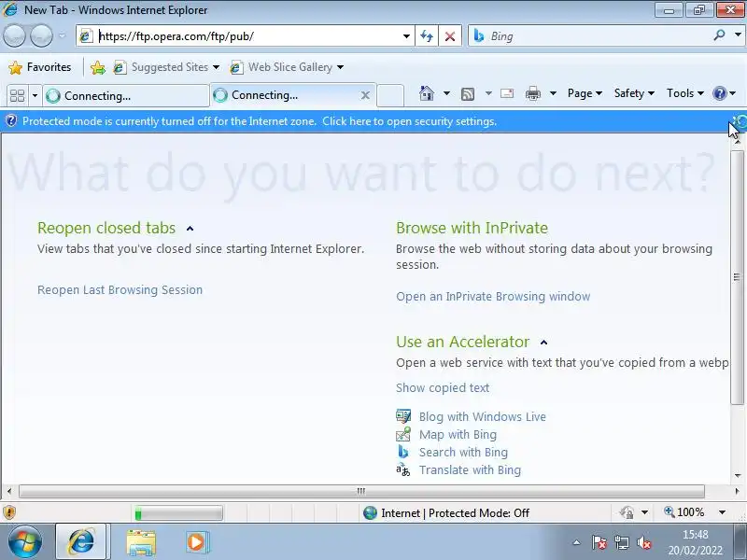
Task: Expand the Home button dropdown
Action: [446, 93]
